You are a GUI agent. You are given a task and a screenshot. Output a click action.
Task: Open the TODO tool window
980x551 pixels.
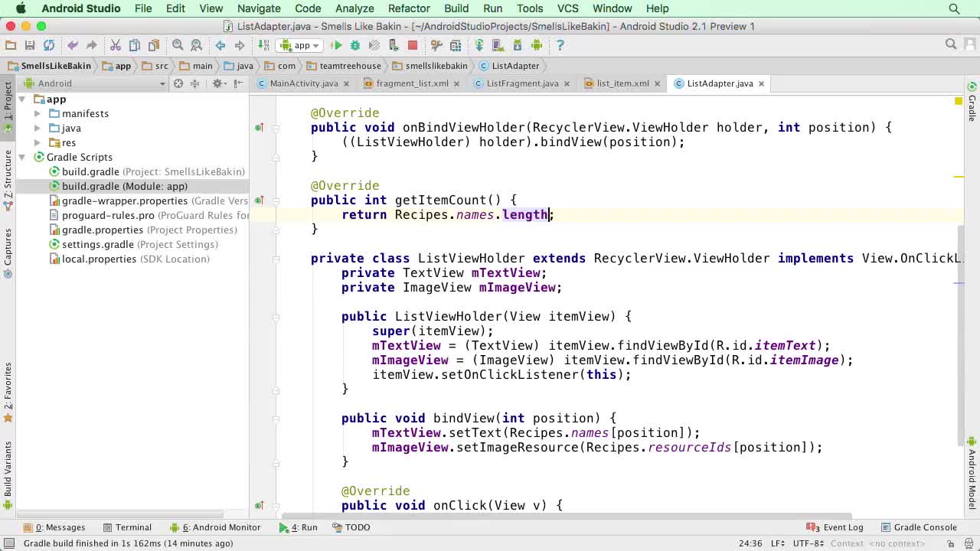coord(351,527)
